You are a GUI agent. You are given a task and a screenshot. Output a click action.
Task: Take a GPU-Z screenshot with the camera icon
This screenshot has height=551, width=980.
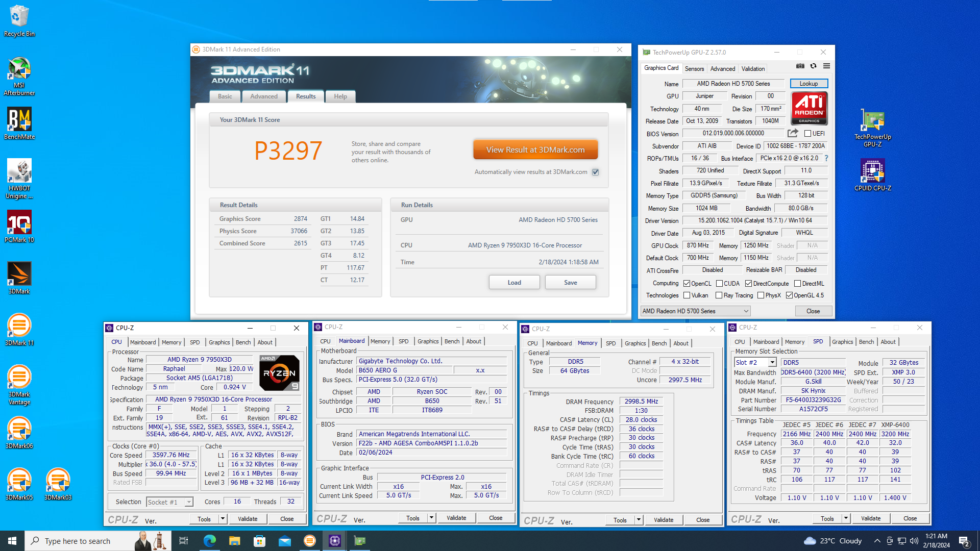[800, 66]
